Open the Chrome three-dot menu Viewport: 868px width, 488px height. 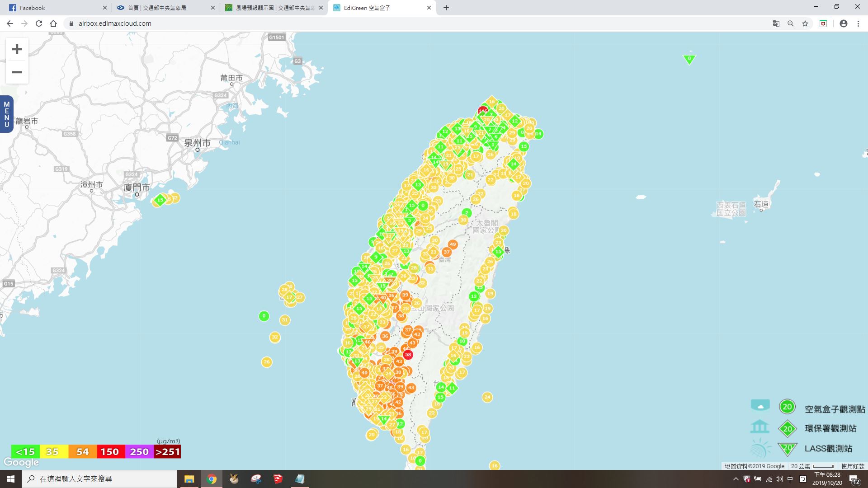[858, 23]
